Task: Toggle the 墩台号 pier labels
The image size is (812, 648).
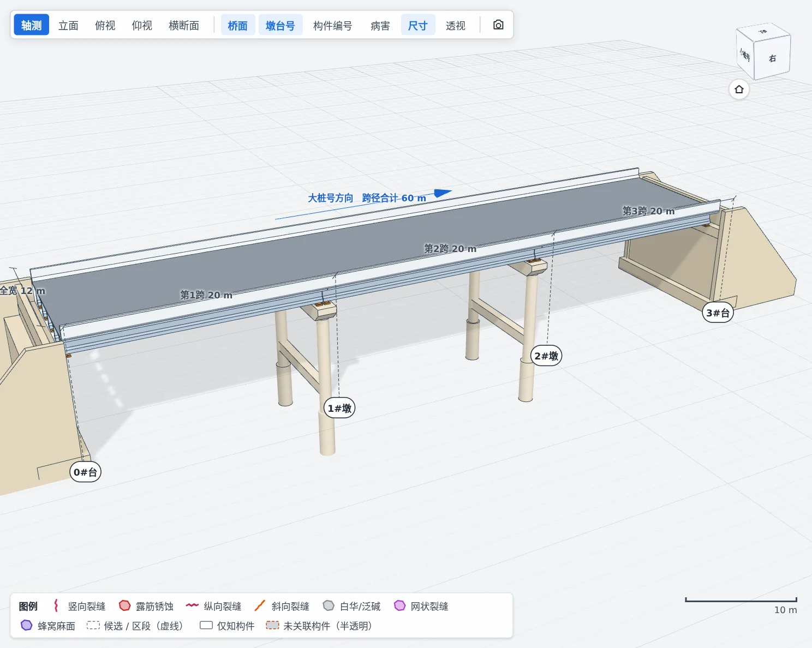Action: [x=280, y=25]
